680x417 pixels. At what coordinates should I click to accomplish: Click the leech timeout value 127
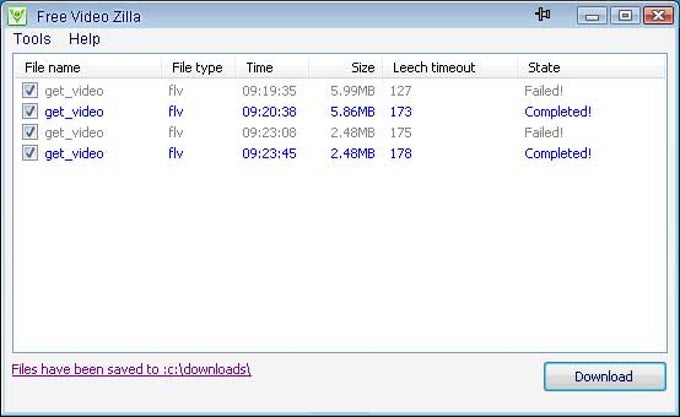(x=400, y=91)
